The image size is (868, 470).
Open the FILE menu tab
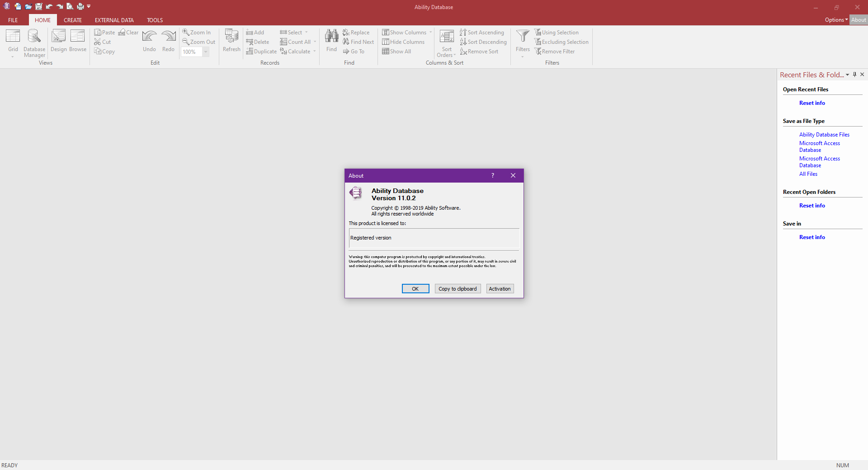[x=13, y=20]
